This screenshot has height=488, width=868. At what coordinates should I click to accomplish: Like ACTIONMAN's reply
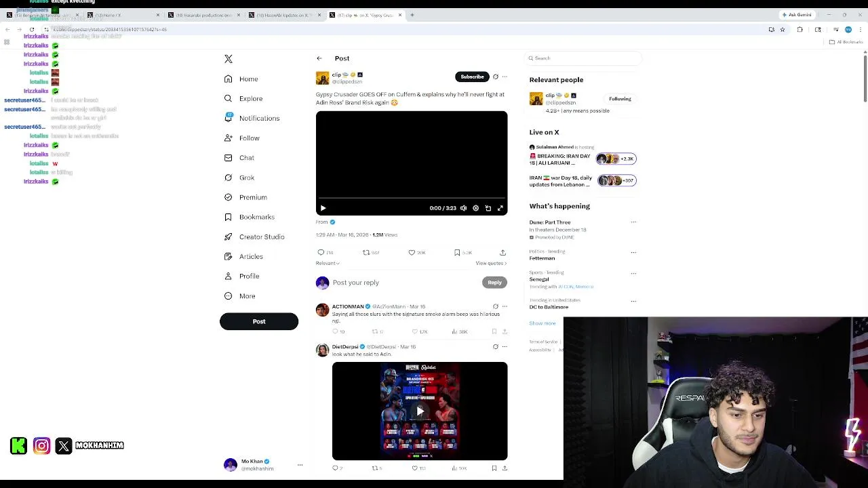tap(415, 331)
